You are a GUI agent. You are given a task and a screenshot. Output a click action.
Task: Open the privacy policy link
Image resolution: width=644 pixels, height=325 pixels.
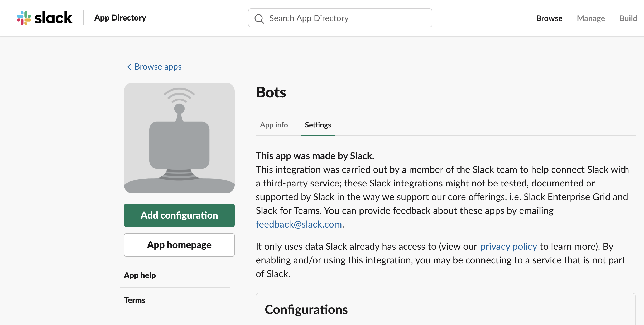(508, 247)
